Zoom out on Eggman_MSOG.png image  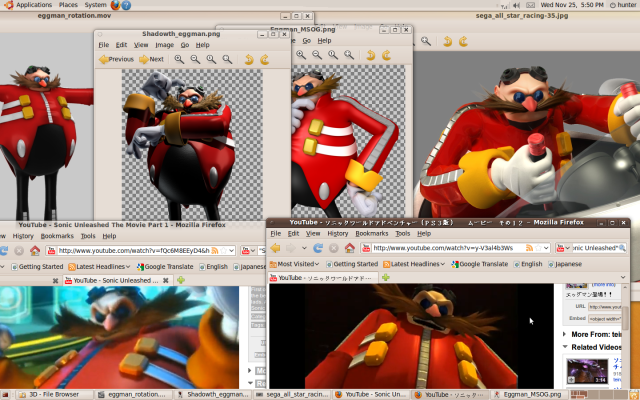(317, 55)
